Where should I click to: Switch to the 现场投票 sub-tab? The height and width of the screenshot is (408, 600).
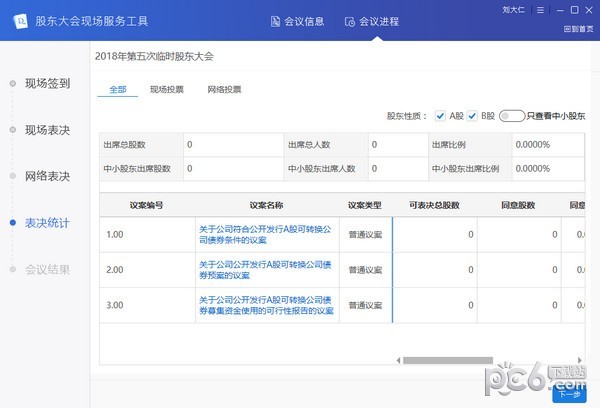click(167, 90)
